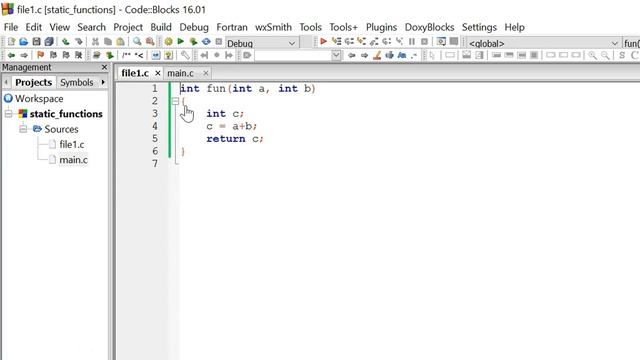640x360 pixels.
Task: Click the DoxyBlocks block comment icon
Action: tap(127, 55)
